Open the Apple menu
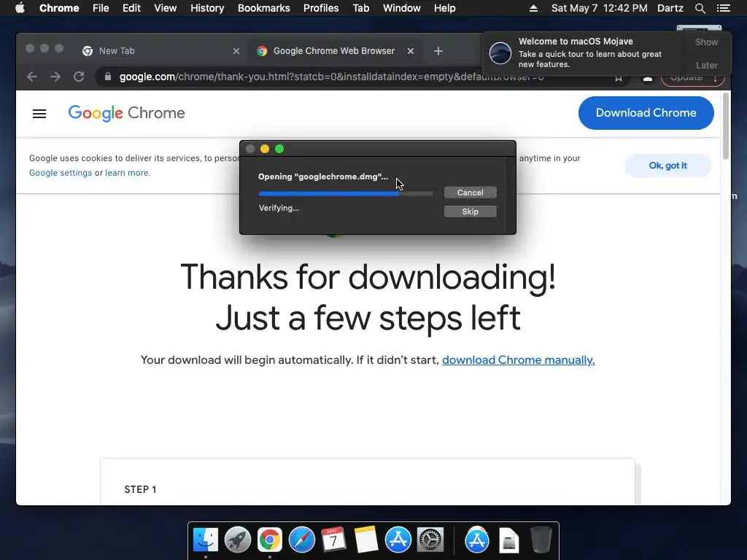Viewport: 747px width, 560px height. [x=20, y=8]
